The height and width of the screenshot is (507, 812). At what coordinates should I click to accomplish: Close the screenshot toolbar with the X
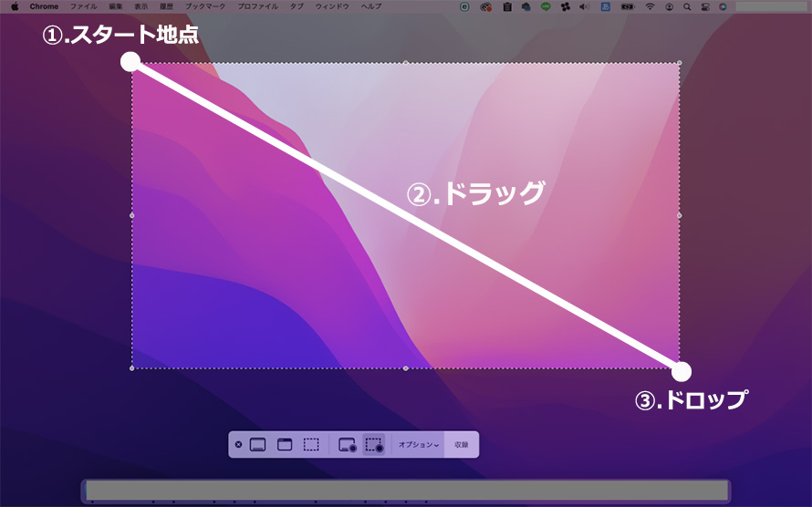point(238,445)
